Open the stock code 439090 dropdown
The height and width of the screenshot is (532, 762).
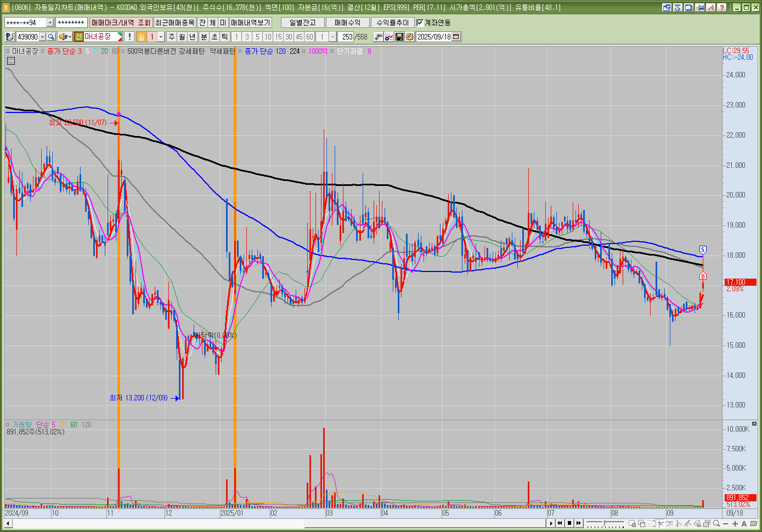[x=42, y=37]
